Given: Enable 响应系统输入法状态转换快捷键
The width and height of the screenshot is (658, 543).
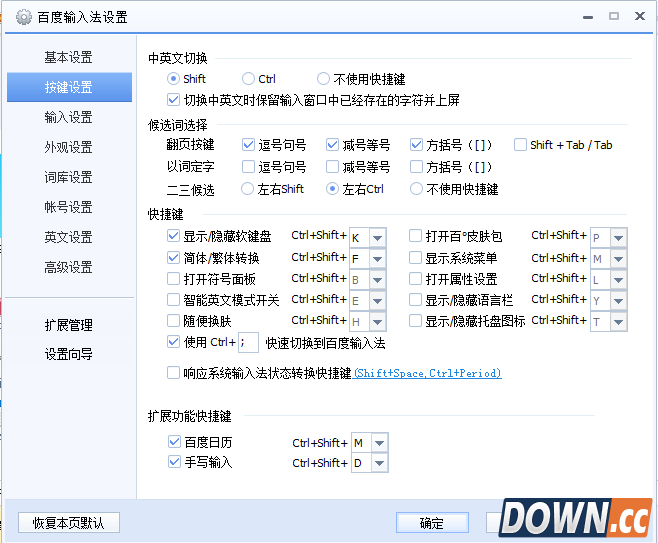Looking at the screenshot, I should 173,373.
